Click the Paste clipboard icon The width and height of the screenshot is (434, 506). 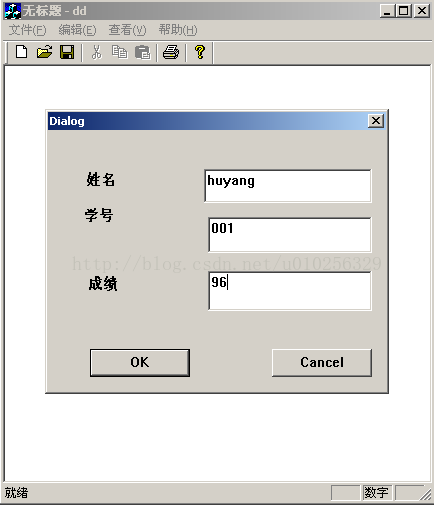coord(143,52)
